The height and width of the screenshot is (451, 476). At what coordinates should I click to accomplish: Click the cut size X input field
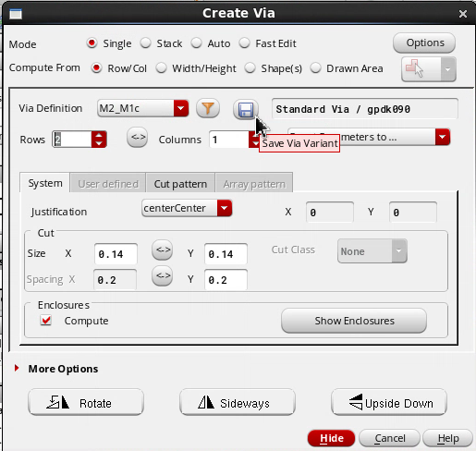click(116, 254)
